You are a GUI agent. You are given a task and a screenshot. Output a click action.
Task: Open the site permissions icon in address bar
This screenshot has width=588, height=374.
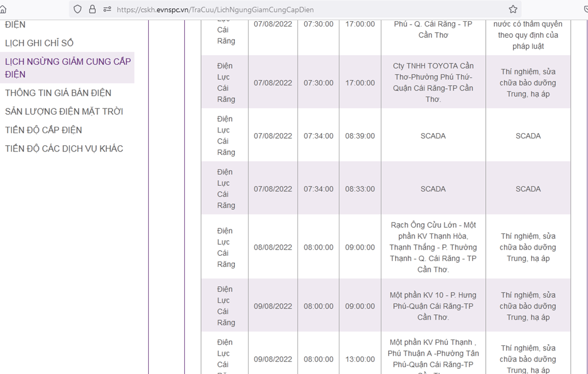click(x=107, y=9)
